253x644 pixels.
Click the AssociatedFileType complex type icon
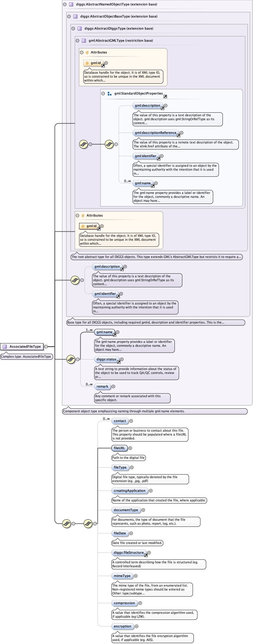point(5,346)
